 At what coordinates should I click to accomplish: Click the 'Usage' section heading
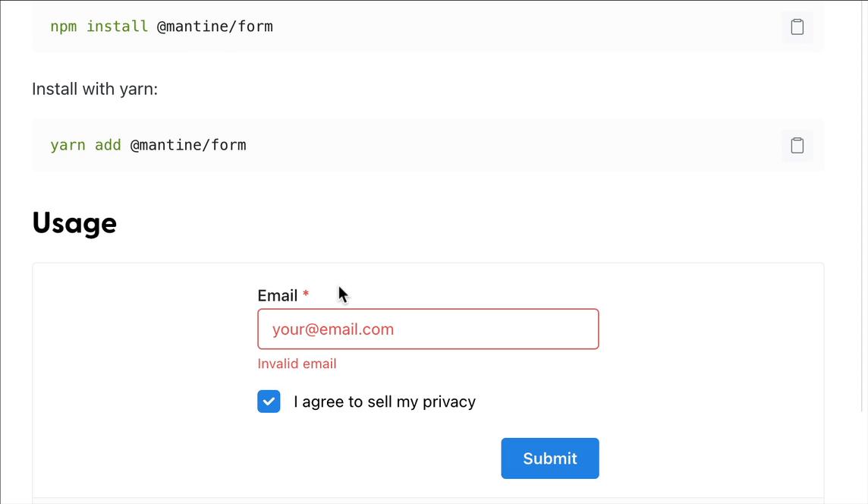(74, 223)
